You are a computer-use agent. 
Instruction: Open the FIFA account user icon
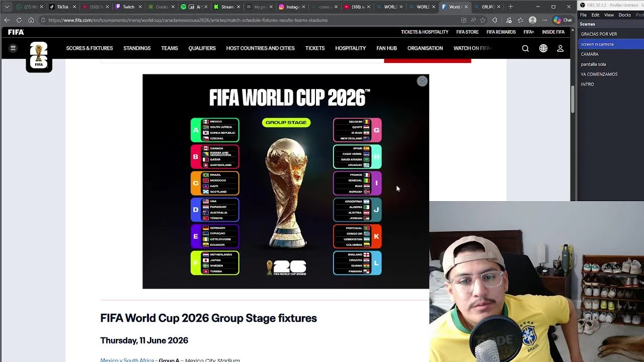point(560,48)
